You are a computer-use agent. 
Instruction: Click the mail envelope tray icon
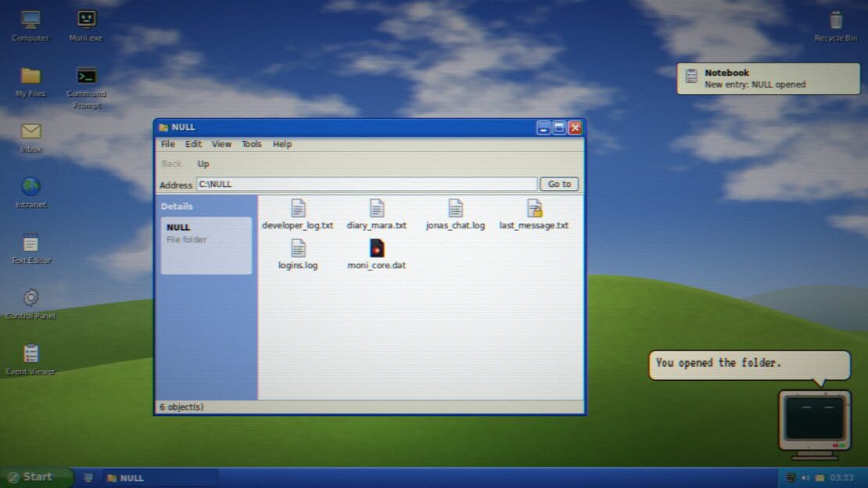pos(820,478)
